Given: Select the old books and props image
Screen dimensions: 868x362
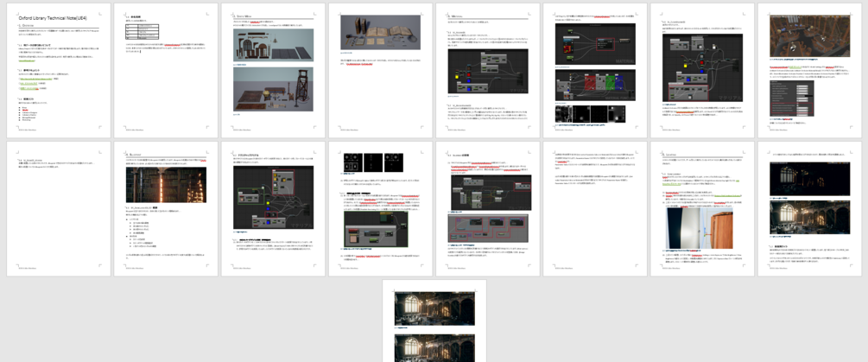Looking at the screenshot, I should [x=380, y=33].
